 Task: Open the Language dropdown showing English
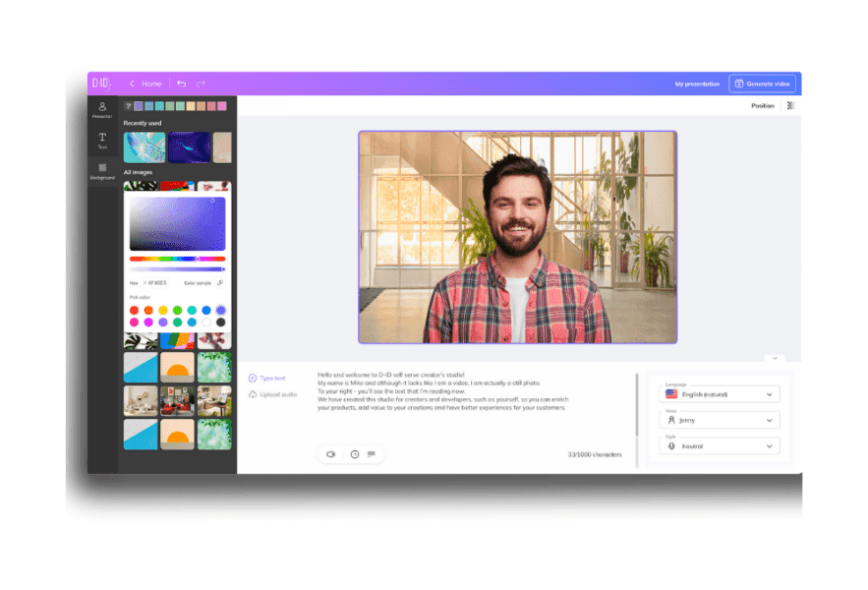click(x=722, y=394)
